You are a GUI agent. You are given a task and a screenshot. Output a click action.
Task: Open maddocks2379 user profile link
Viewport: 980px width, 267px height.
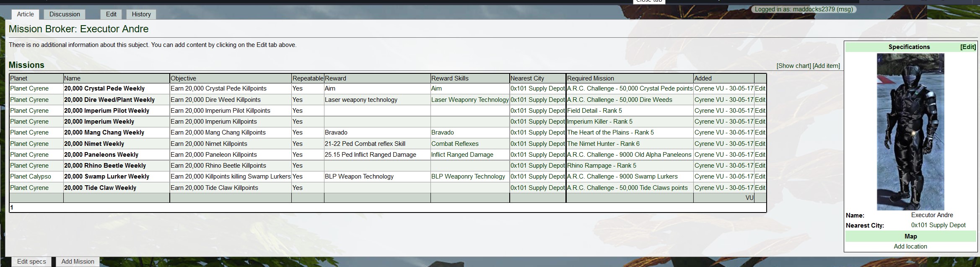point(814,9)
